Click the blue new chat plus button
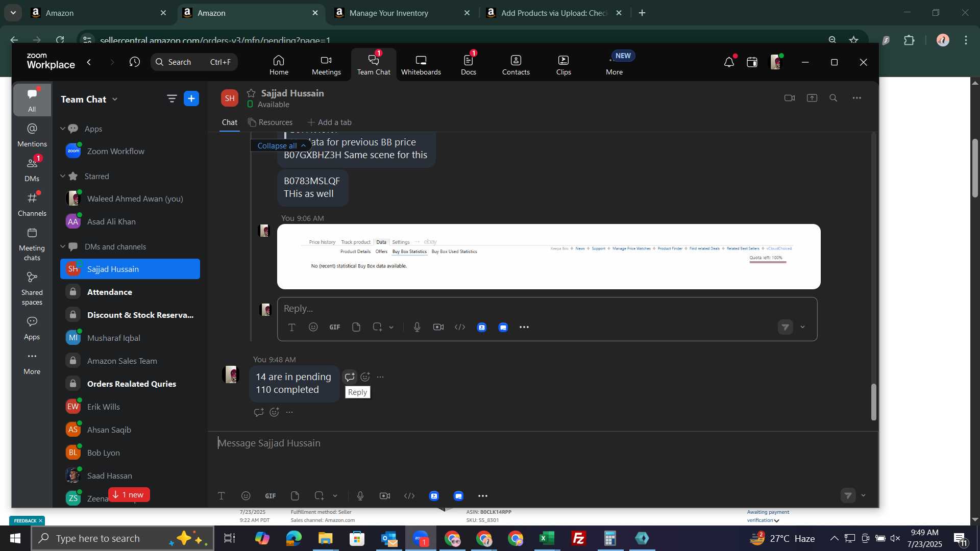 [191, 98]
